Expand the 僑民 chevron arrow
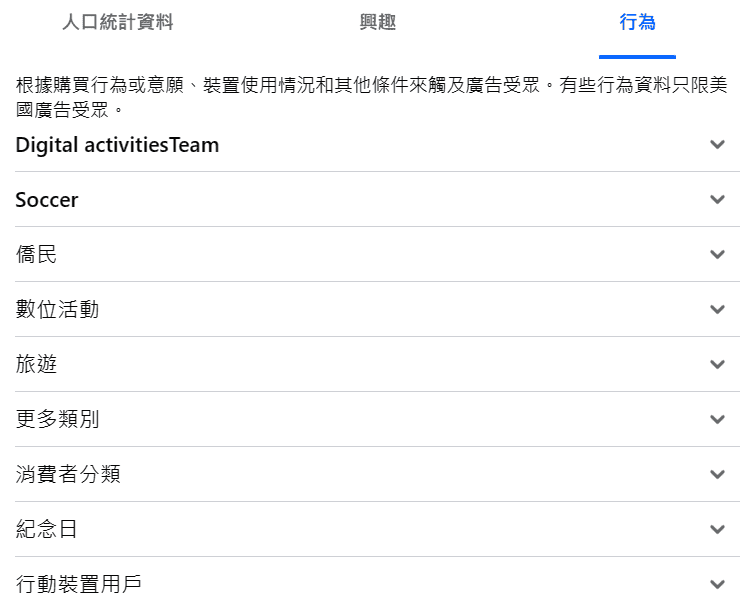 tap(717, 254)
